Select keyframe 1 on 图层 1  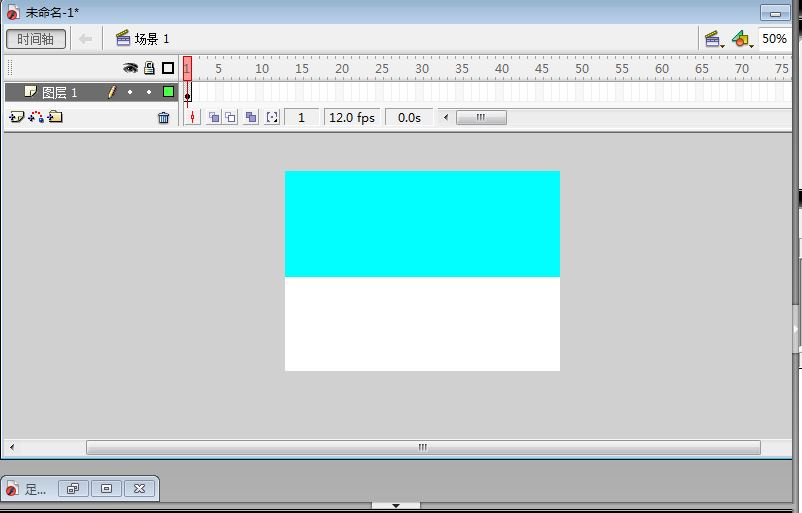(188, 92)
